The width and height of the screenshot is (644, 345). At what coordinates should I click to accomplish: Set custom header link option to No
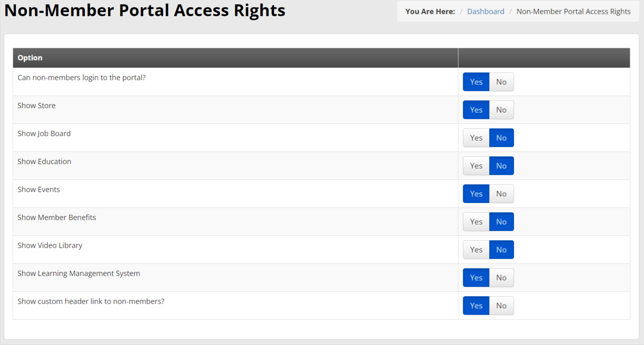pyautogui.click(x=501, y=306)
